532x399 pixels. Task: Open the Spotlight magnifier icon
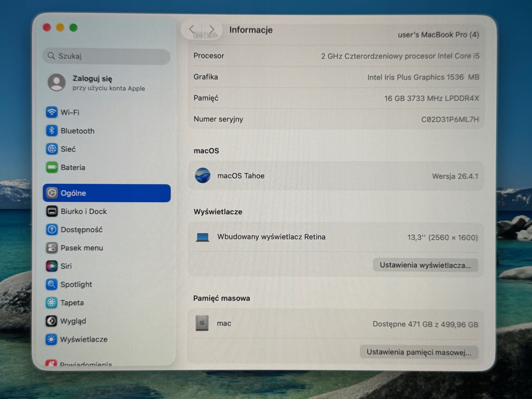(52, 284)
